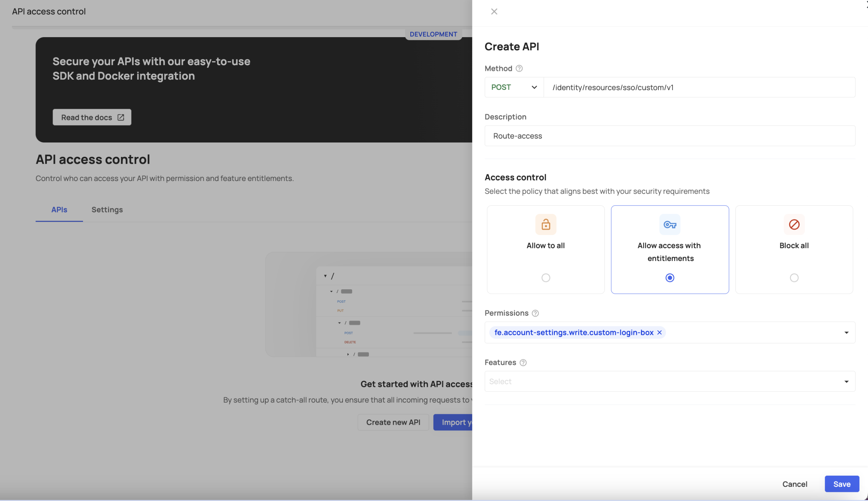Close the Create API drawer
Screen dimensions: 868x501
click(x=494, y=11)
